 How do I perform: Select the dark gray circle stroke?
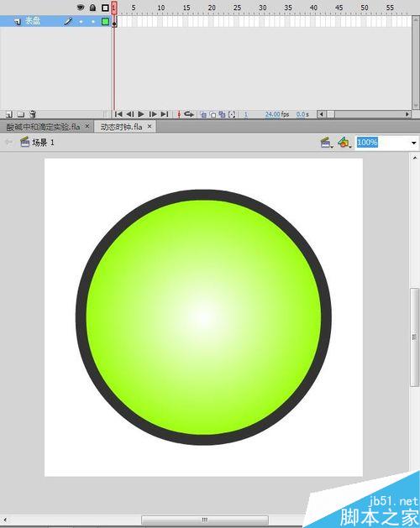click(x=203, y=195)
